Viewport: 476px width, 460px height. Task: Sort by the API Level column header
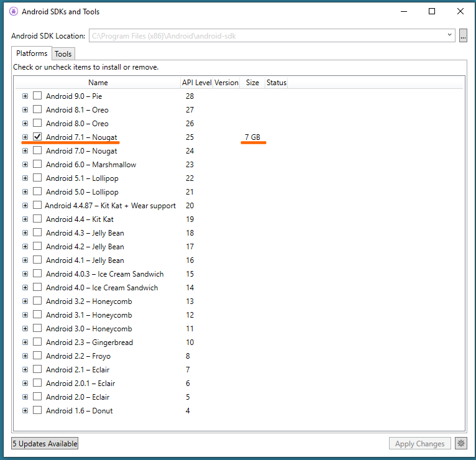(196, 83)
